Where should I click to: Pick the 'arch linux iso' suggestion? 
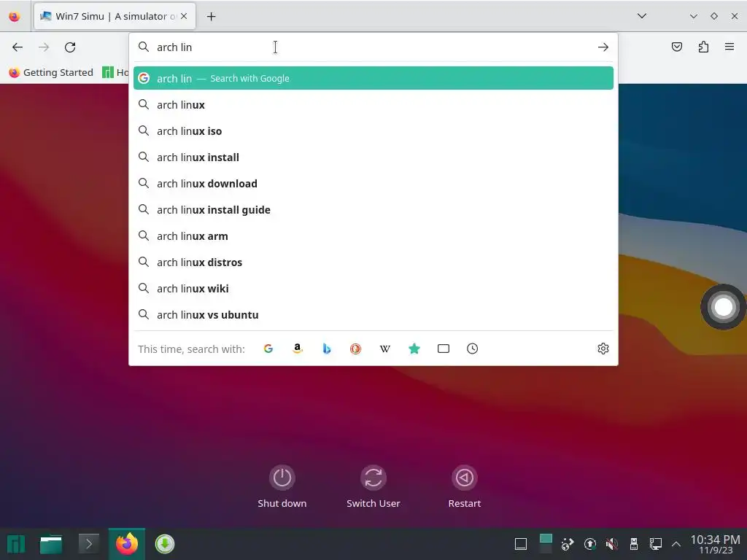point(373,131)
